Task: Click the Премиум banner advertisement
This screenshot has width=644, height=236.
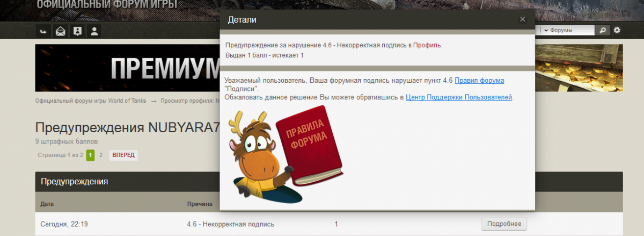Action: point(128,68)
